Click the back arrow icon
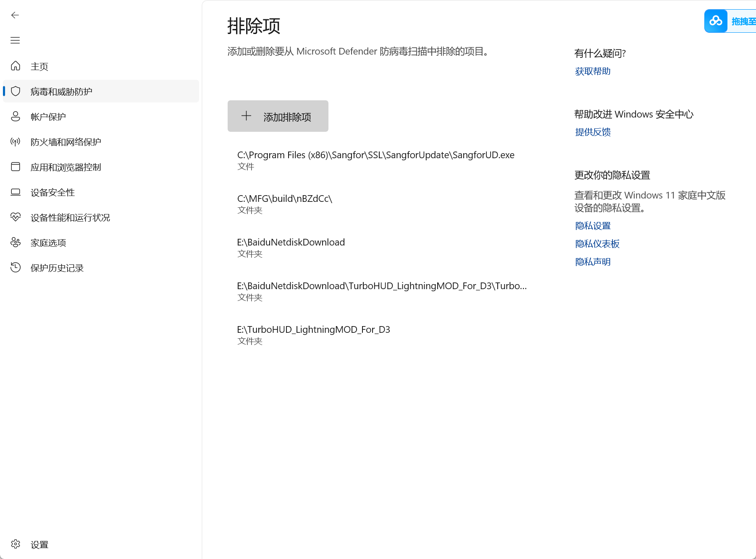Image resolution: width=756 pixels, height=559 pixels. pos(15,16)
